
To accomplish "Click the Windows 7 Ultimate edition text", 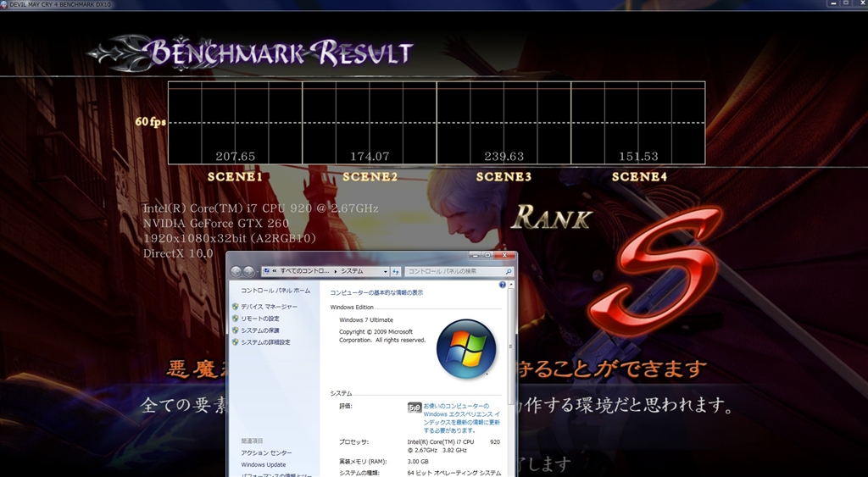I will 366,320.
